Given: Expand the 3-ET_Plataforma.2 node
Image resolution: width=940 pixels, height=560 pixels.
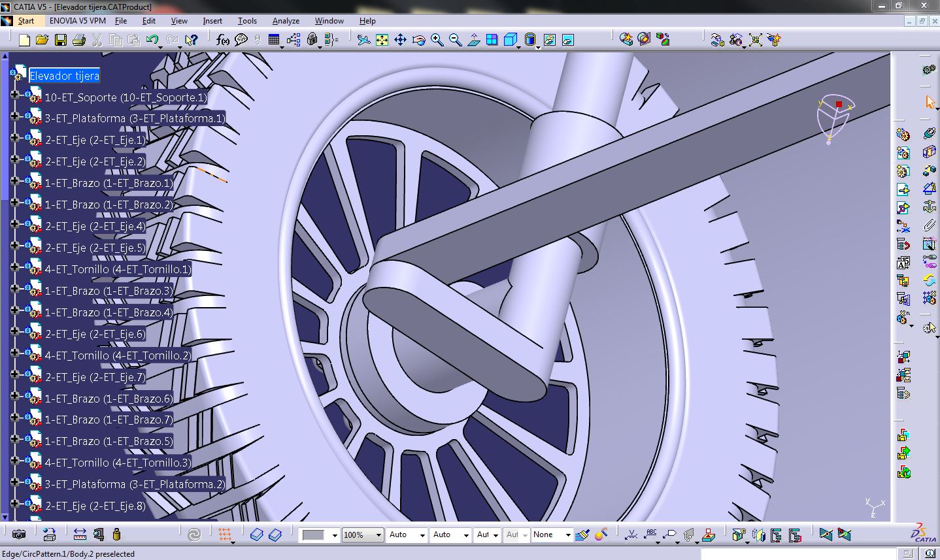Looking at the screenshot, I should pos(14,482).
